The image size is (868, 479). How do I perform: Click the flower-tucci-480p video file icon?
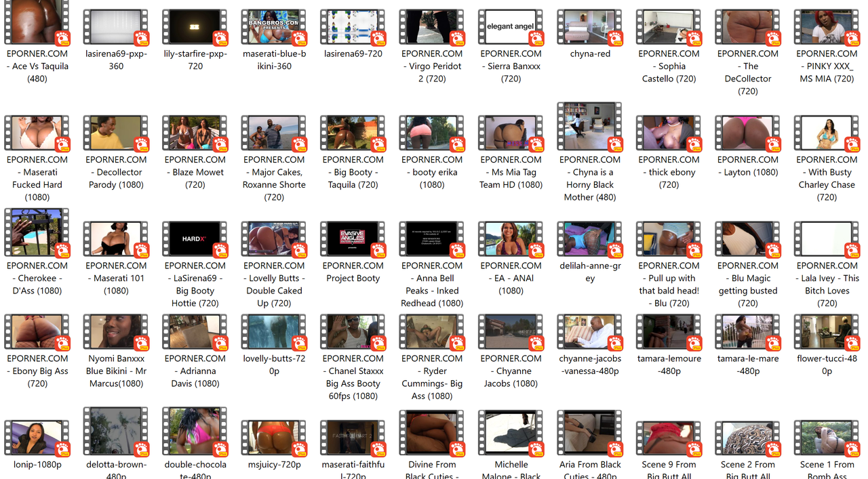827,332
